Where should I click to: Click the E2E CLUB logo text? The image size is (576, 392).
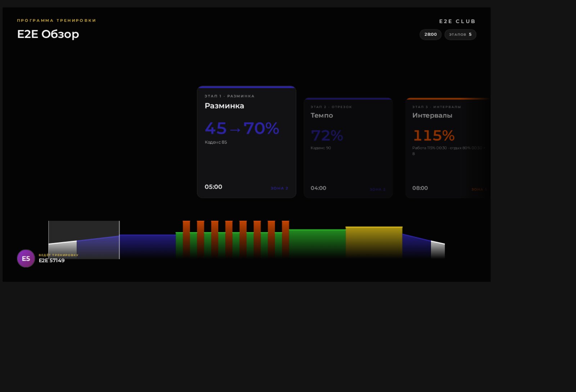click(457, 21)
